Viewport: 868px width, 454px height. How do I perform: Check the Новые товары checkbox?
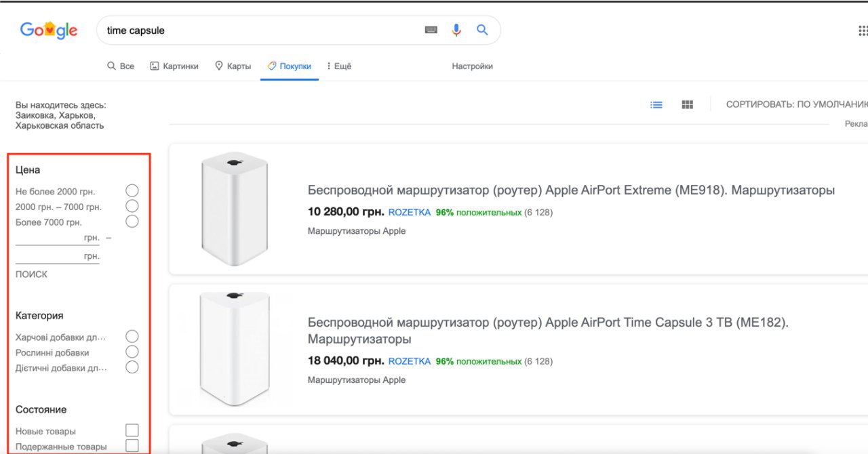(132, 430)
